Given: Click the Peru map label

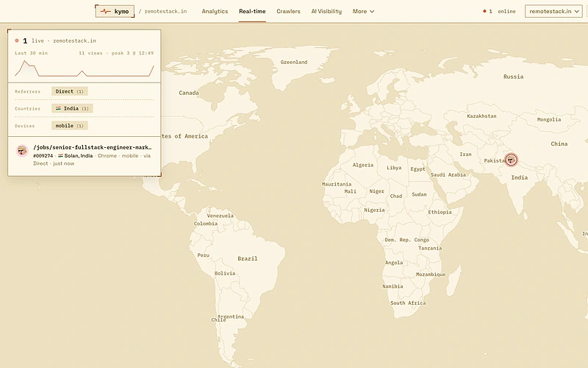Looking at the screenshot, I should click(204, 255).
